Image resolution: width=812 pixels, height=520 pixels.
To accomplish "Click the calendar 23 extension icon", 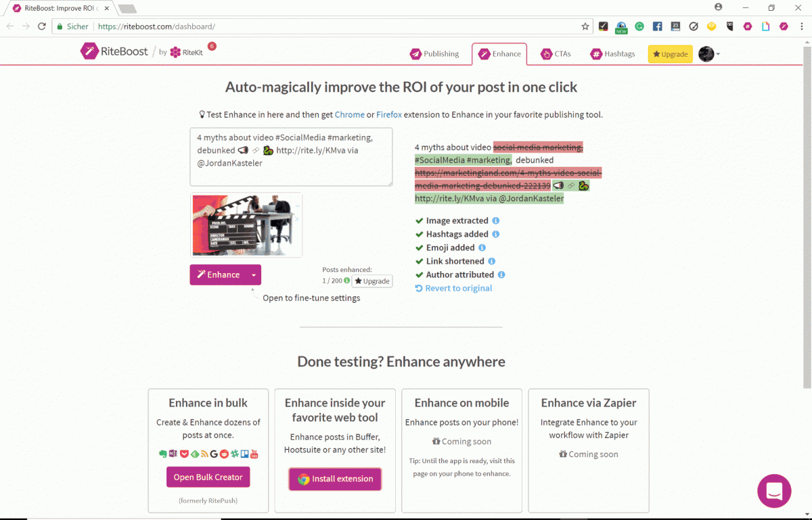I will click(675, 26).
